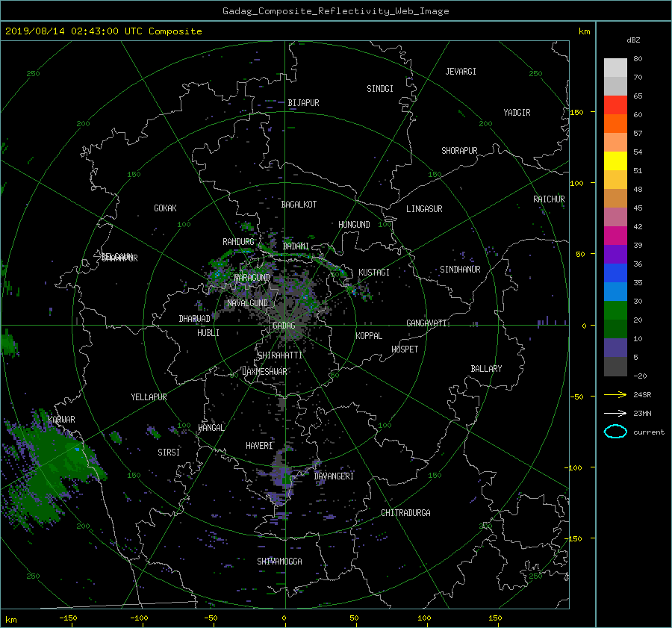Viewport: 672px width, 628px height.
Task: Click the 'SIRSI' city label
Action: 169,453
